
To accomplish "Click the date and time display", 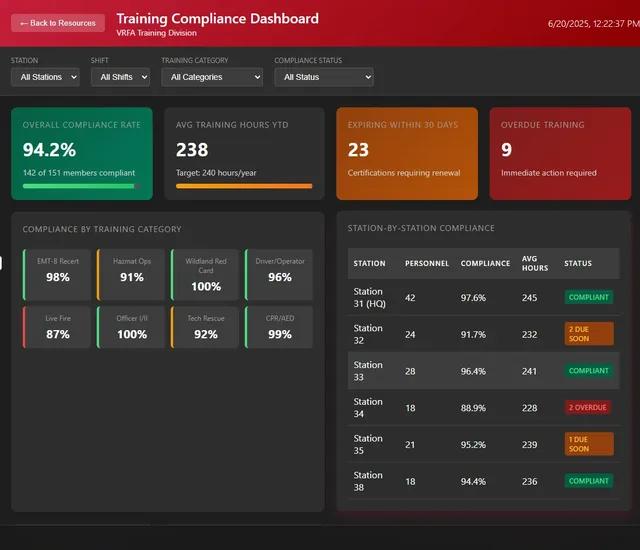I will pyautogui.click(x=593, y=24).
